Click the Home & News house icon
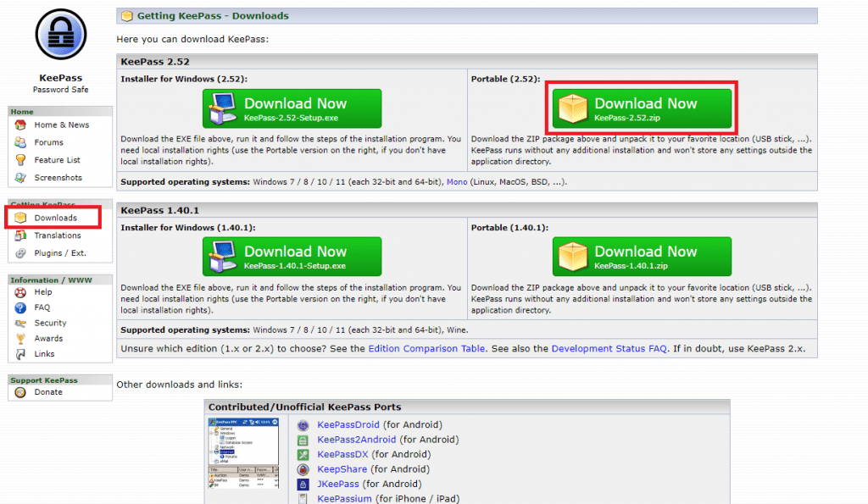The image size is (868, 504). [20, 125]
